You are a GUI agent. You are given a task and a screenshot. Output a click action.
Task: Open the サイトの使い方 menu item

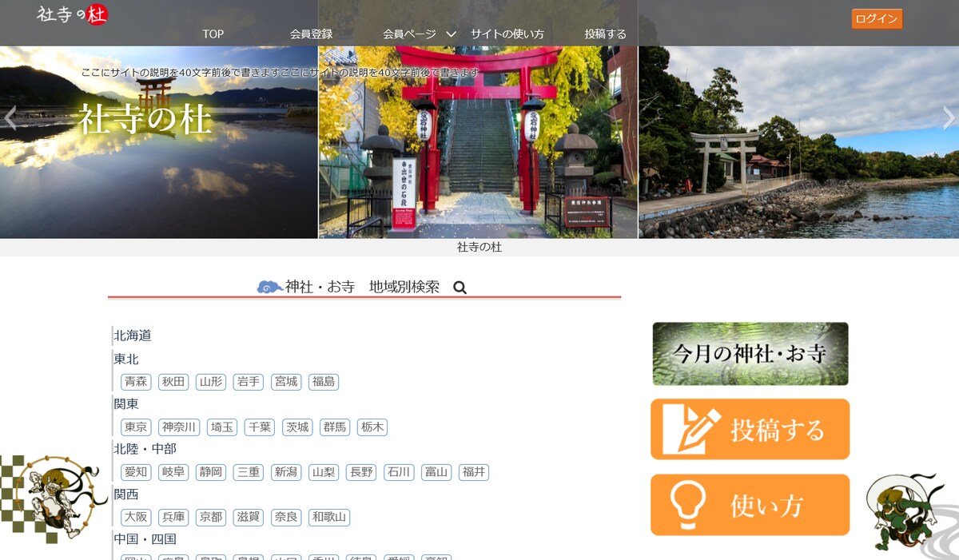507,34
